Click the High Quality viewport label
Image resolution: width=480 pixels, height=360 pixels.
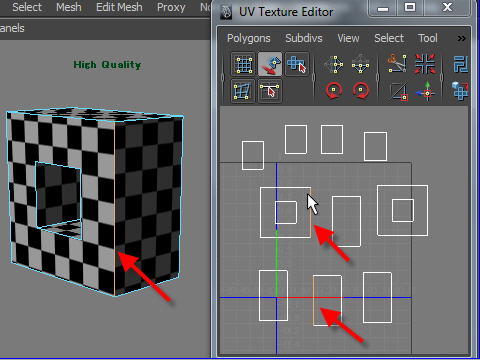(x=107, y=65)
